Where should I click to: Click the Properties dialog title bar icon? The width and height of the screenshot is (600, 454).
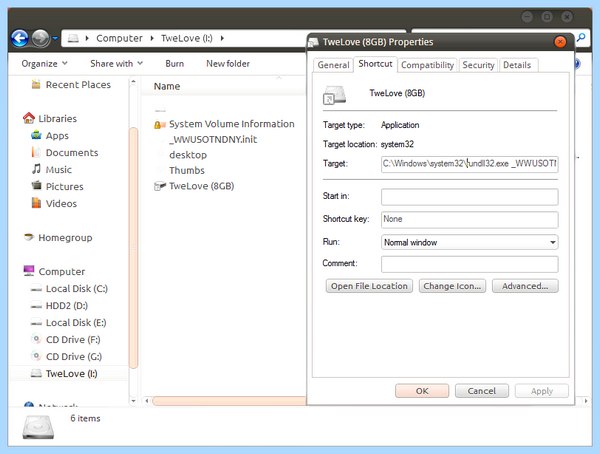click(314, 42)
